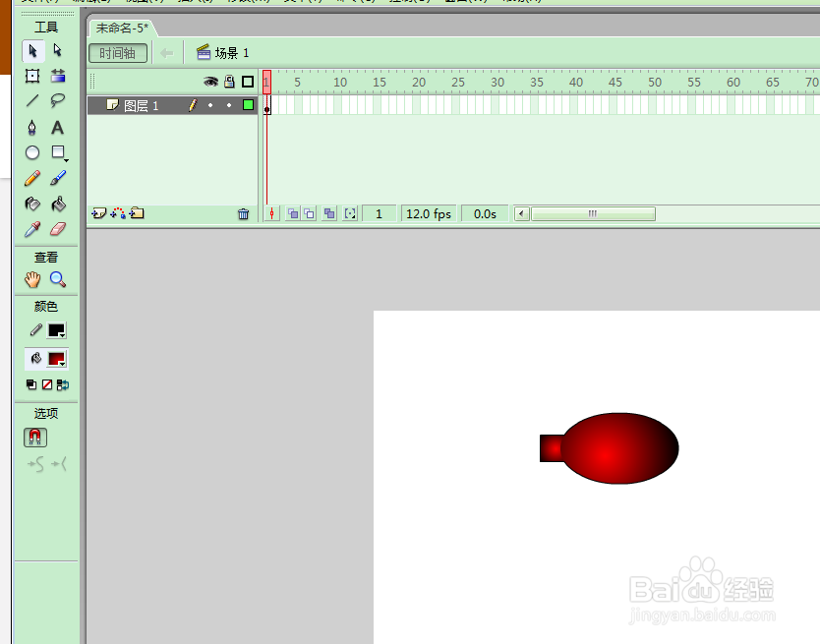Delete layer with trash icon
820x644 pixels.
243,213
